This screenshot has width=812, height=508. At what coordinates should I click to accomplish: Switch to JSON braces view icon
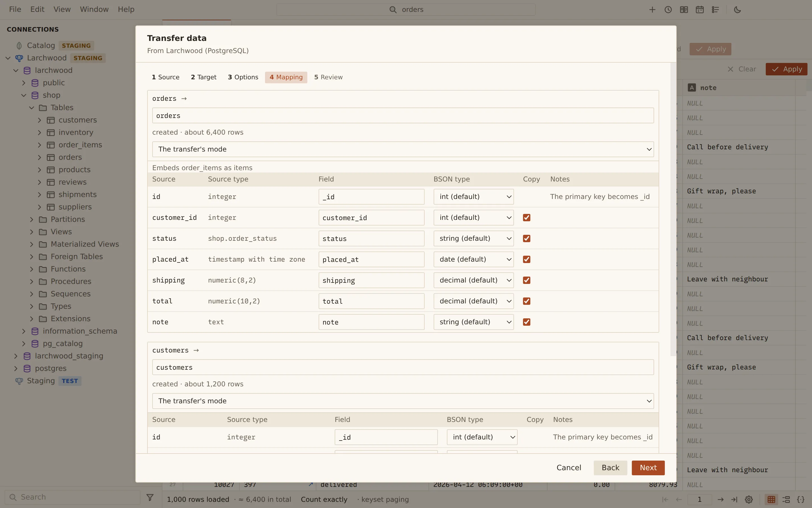(x=801, y=500)
